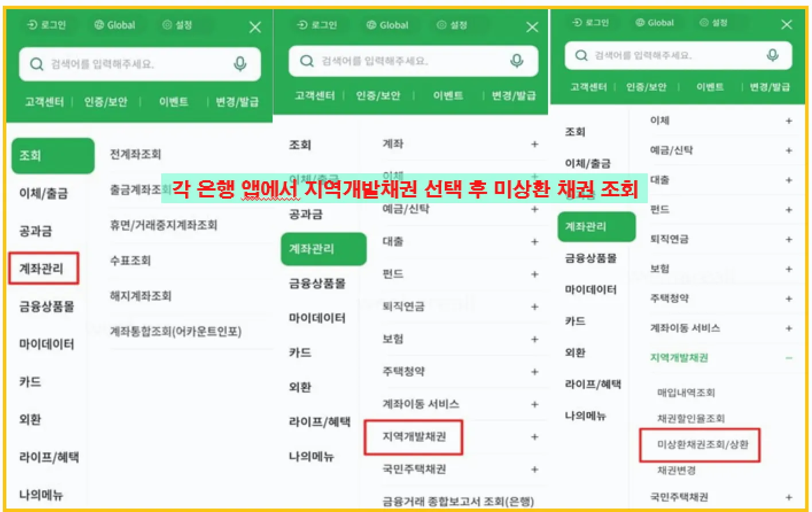Expand 퇴직연금 plus on the right screen
The image size is (812, 512).
tap(789, 239)
